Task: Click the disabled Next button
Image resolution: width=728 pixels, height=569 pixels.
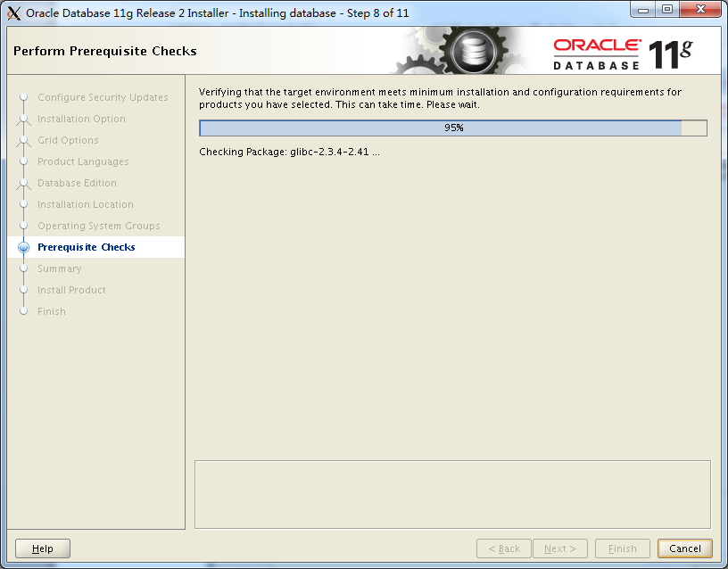Action: [560, 548]
